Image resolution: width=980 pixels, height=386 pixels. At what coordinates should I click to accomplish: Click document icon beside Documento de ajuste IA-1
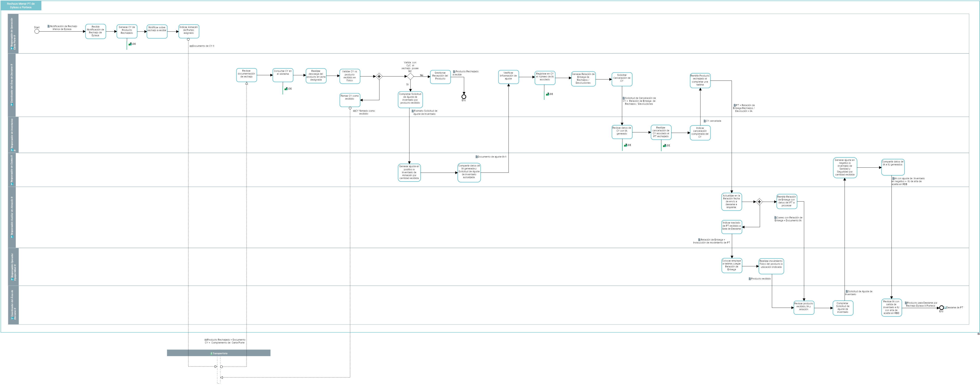[x=477, y=157]
